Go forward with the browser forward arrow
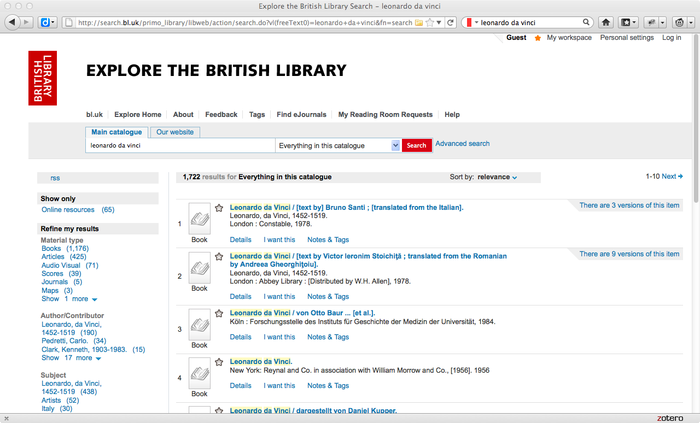The height and width of the screenshot is (423, 700). coord(27,22)
